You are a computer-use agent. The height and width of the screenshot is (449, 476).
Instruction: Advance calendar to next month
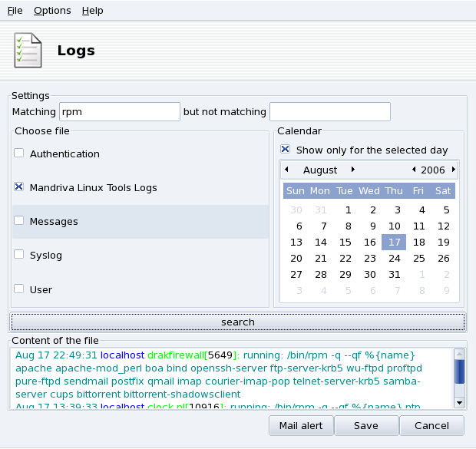point(353,170)
